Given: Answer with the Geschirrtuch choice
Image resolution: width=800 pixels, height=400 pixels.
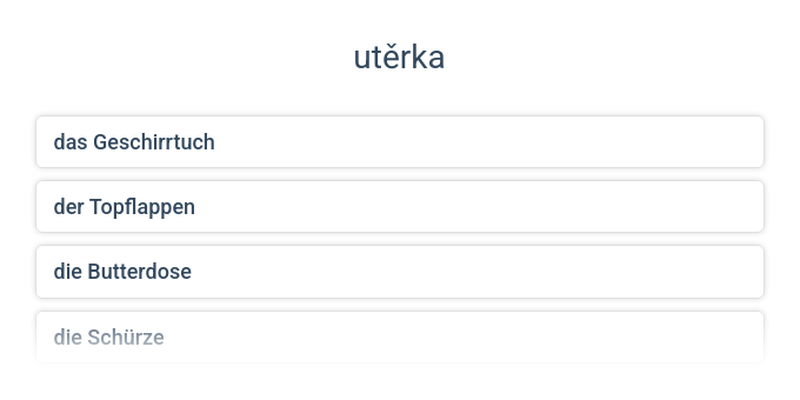Looking at the screenshot, I should click(400, 142).
